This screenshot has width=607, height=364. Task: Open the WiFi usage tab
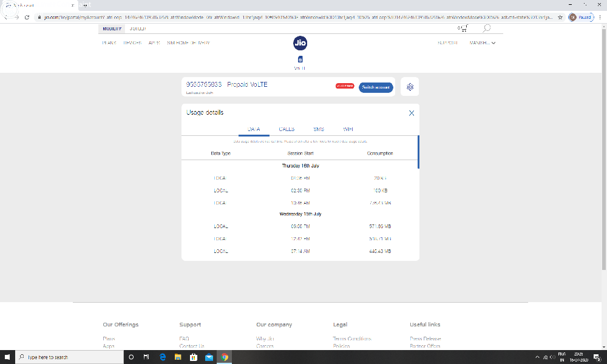pyautogui.click(x=348, y=129)
